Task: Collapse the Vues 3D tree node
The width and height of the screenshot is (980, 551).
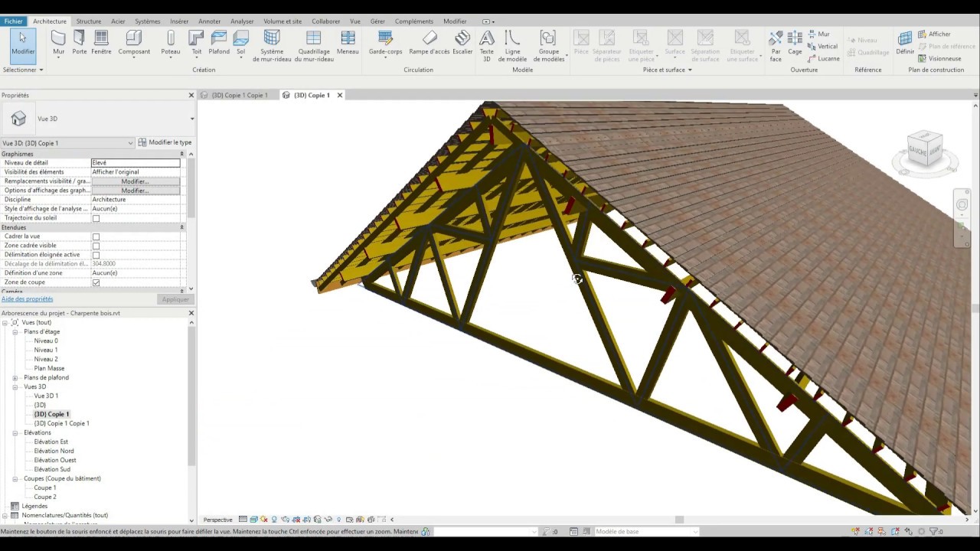Action: (15, 386)
